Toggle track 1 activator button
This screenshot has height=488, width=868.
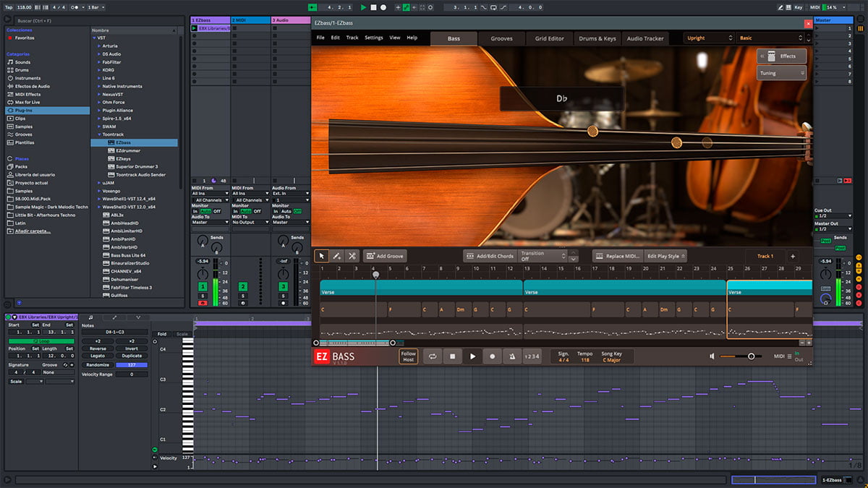(x=203, y=287)
